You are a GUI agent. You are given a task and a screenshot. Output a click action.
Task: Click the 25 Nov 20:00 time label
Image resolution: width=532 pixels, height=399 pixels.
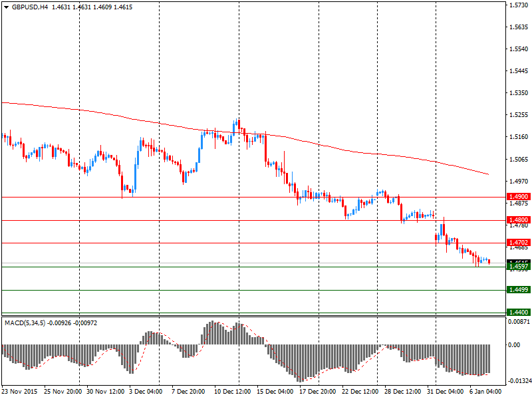(x=63, y=392)
